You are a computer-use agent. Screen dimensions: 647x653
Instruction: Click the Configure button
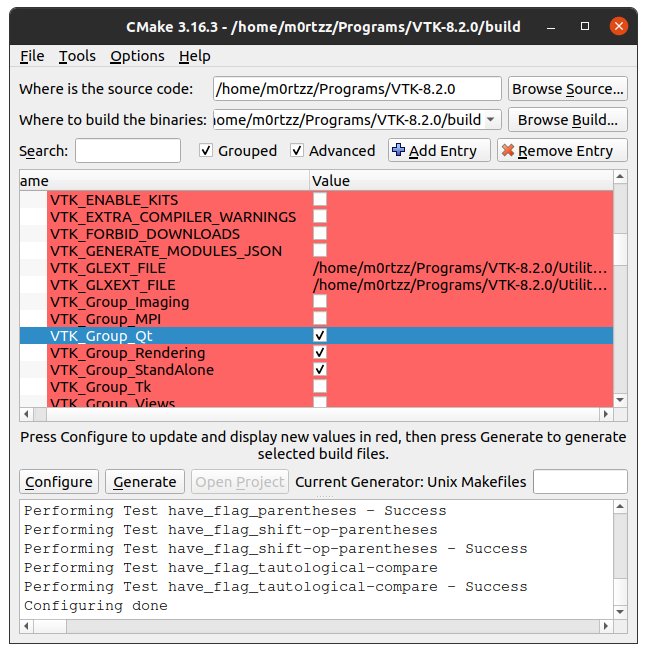59,482
